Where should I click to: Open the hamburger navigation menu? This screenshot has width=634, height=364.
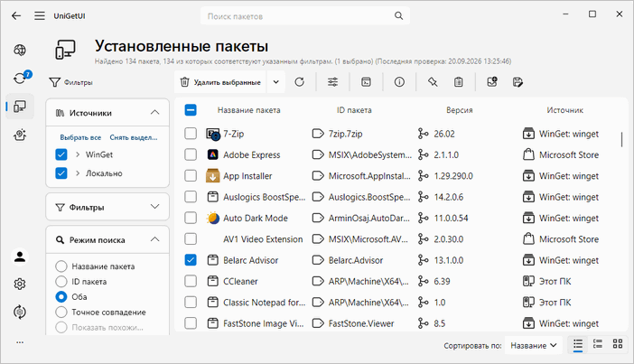coord(40,15)
